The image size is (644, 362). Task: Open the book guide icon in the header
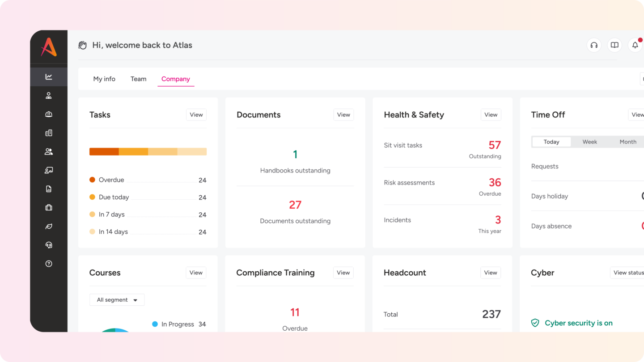pyautogui.click(x=614, y=45)
